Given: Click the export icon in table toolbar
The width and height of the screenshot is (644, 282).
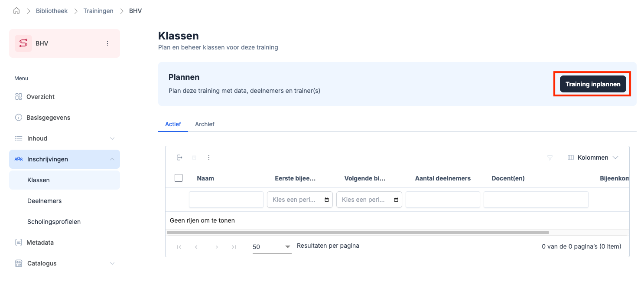Looking at the screenshot, I should tap(179, 157).
